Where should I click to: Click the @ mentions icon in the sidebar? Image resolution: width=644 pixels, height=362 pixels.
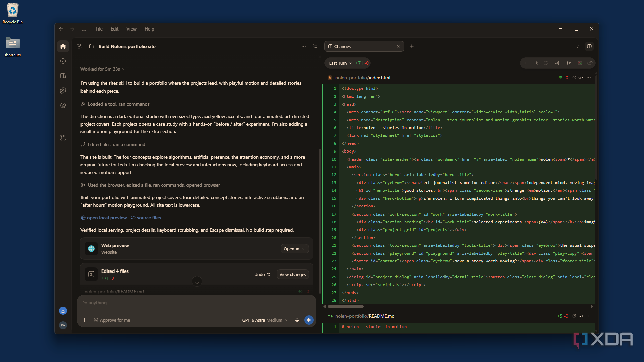pyautogui.click(x=63, y=105)
